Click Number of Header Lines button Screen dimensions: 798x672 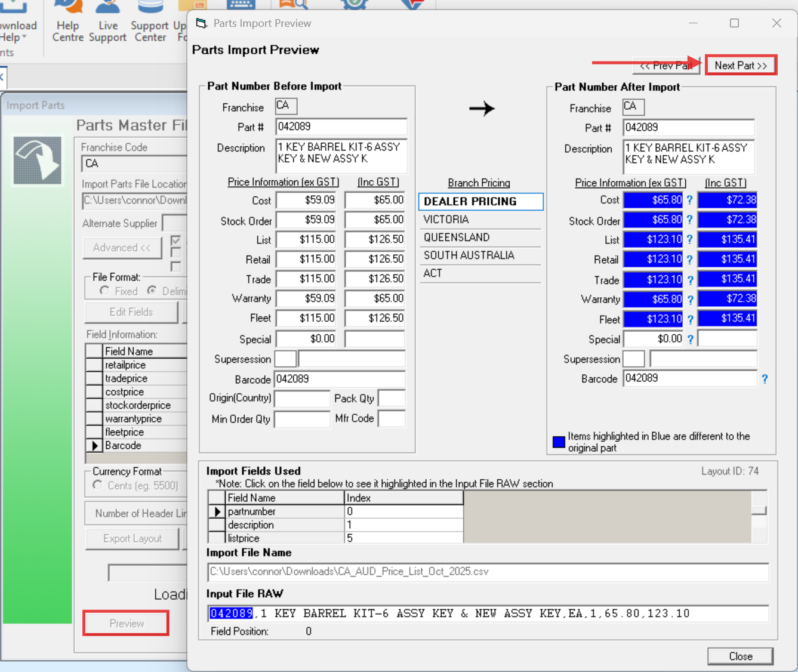pyautogui.click(x=136, y=513)
